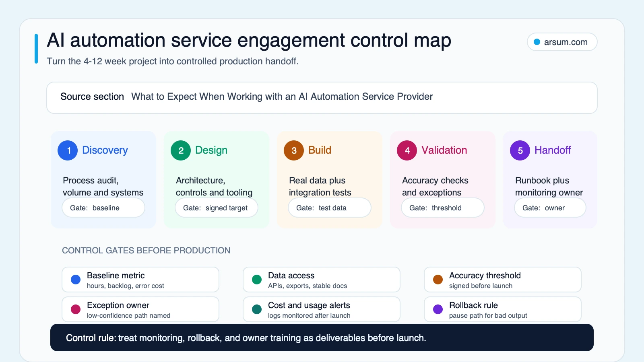This screenshot has height=362, width=644.
Task: Click the Handoff stage heading
Action: click(x=553, y=150)
